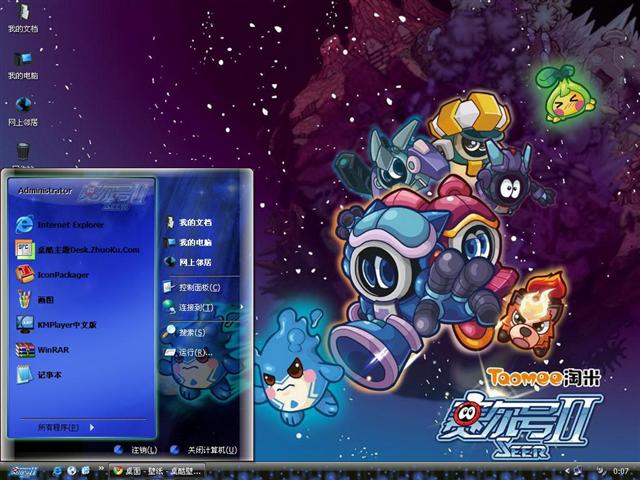Click the system tray clock 0:07

(620, 471)
